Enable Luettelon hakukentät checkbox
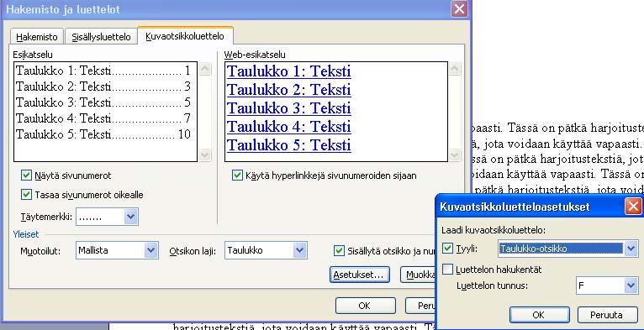Image resolution: width=644 pixels, height=330 pixels. point(447,270)
